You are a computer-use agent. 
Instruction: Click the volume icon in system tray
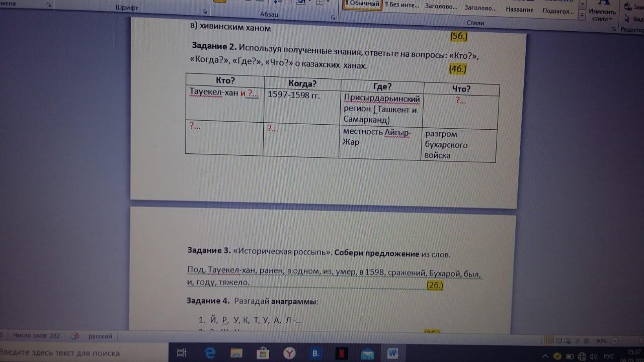(x=593, y=356)
